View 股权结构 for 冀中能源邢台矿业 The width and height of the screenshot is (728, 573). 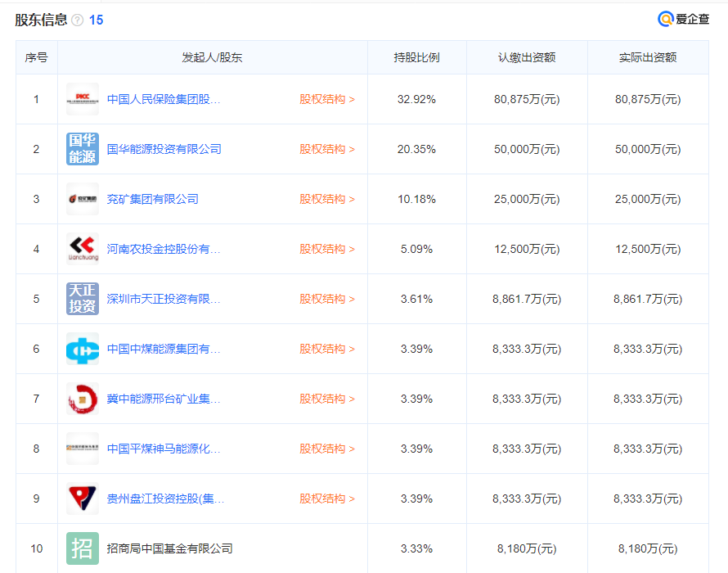click(327, 399)
